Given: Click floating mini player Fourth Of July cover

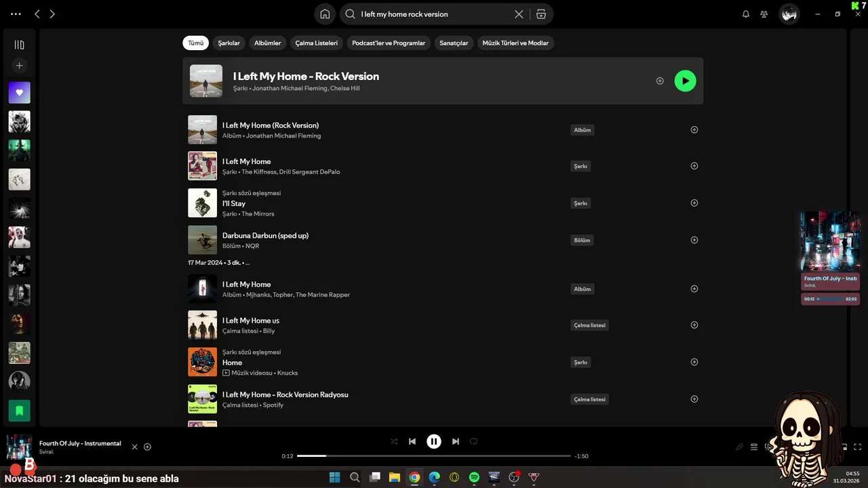Looking at the screenshot, I should pyautogui.click(x=830, y=241).
